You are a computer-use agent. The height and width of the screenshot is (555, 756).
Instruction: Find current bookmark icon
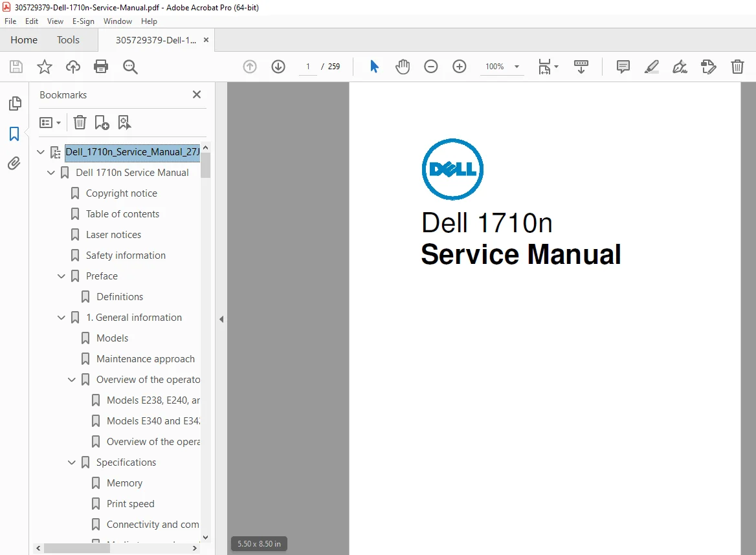click(x=124, y=122)
